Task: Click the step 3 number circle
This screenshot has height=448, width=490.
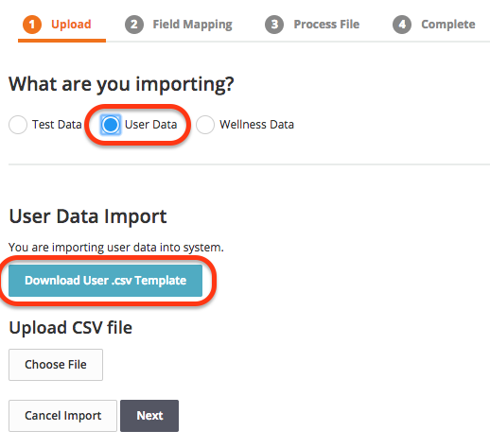Action: click(274, 25)
